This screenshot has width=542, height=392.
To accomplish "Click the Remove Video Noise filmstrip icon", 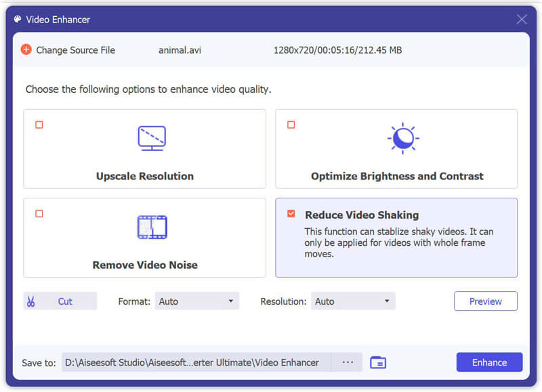I will click(x=152, y=227).
